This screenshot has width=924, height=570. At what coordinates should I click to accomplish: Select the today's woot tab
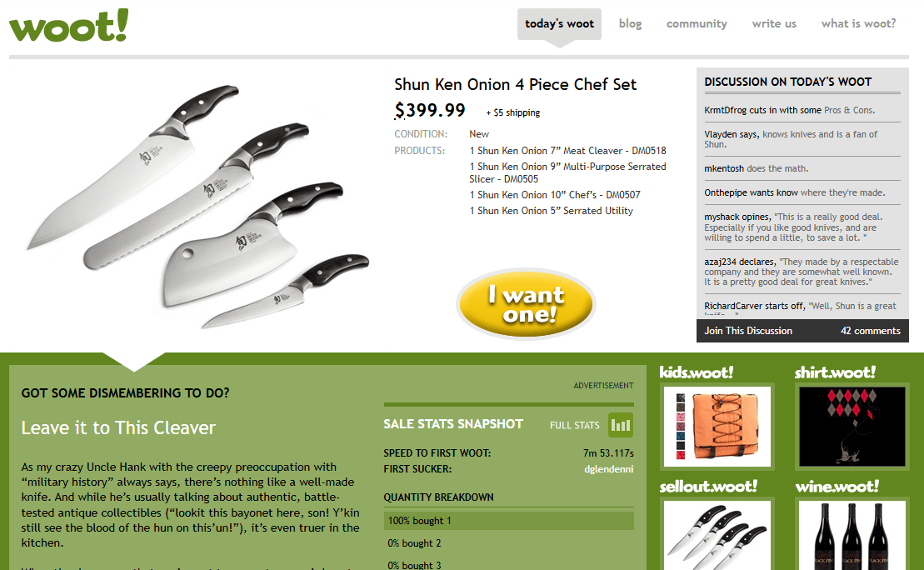pos(559,24)
